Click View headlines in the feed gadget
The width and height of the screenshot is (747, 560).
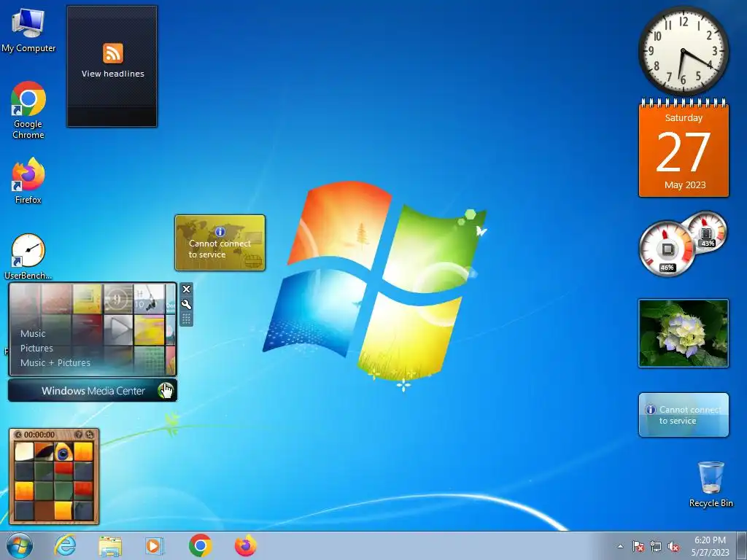coord(113,74)
